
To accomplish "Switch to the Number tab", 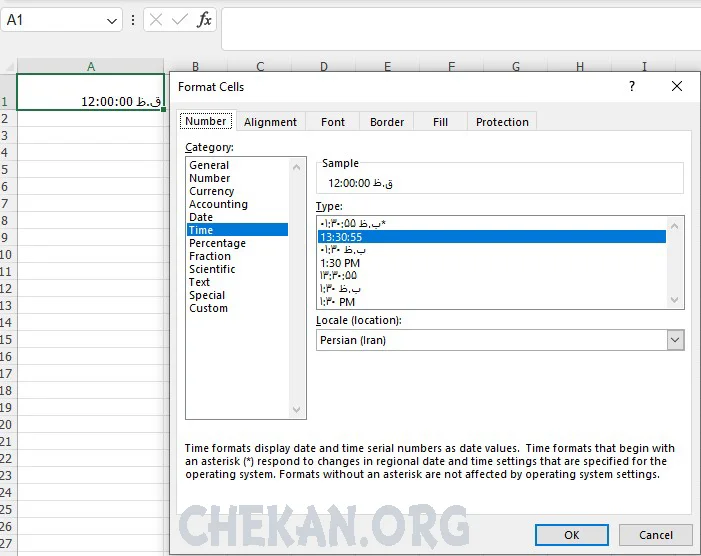I will click(206, 121).
